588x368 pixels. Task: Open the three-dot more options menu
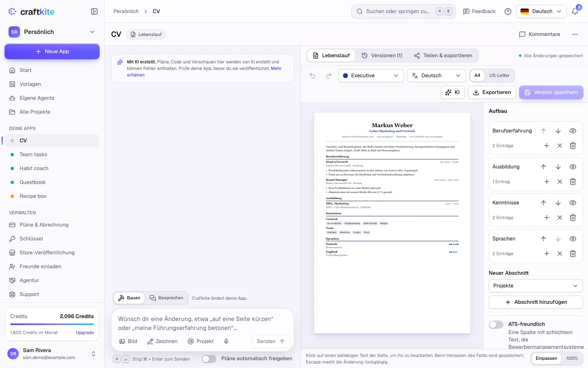575,34
